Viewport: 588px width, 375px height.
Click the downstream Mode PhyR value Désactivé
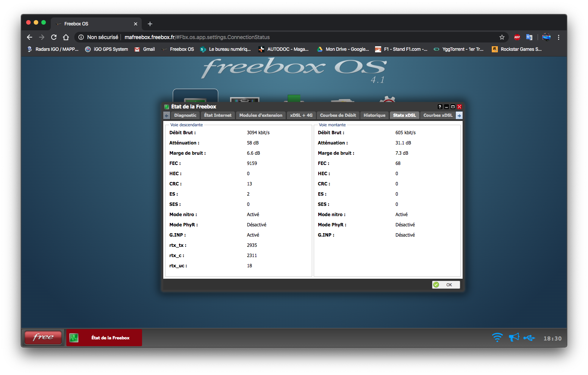click(x=256, y=225)
